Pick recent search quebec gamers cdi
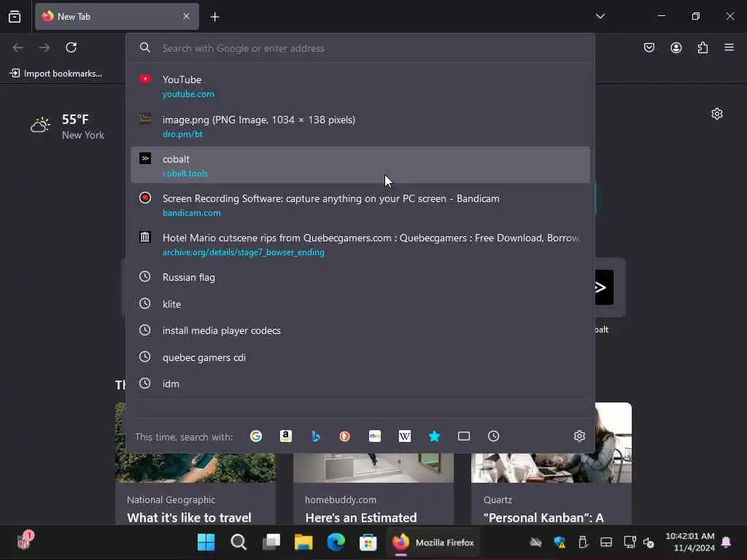This screenshot has height=560, width=747. coord(360,357)
